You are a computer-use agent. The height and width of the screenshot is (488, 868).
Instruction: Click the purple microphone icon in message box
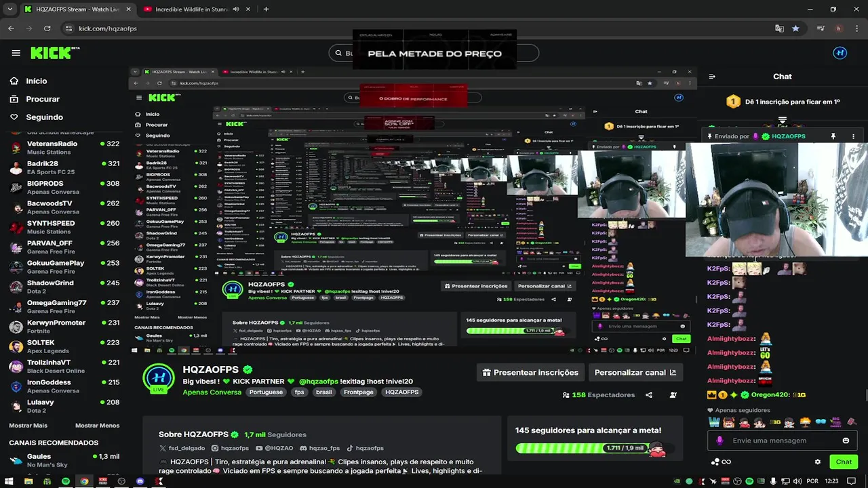pos(720,441)
